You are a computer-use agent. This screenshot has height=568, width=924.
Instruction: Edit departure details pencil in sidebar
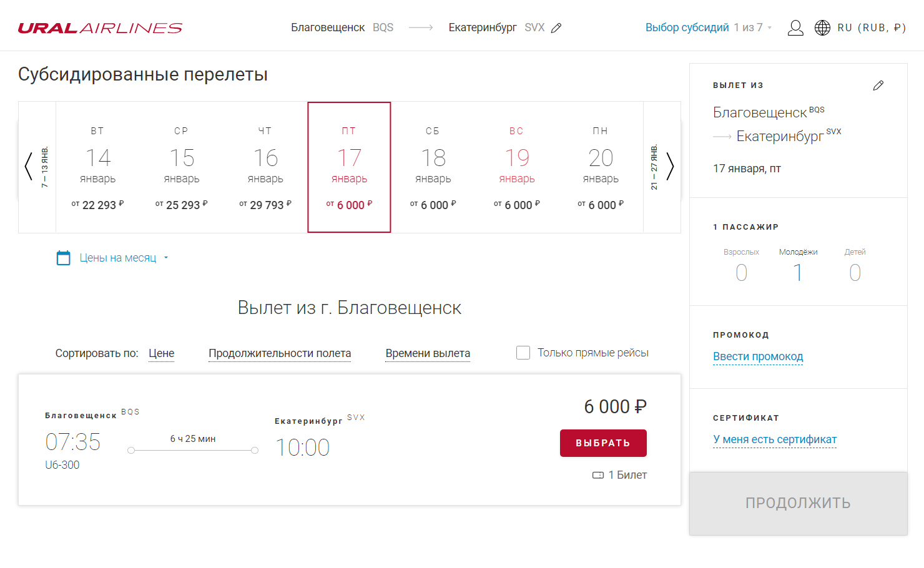878,86
